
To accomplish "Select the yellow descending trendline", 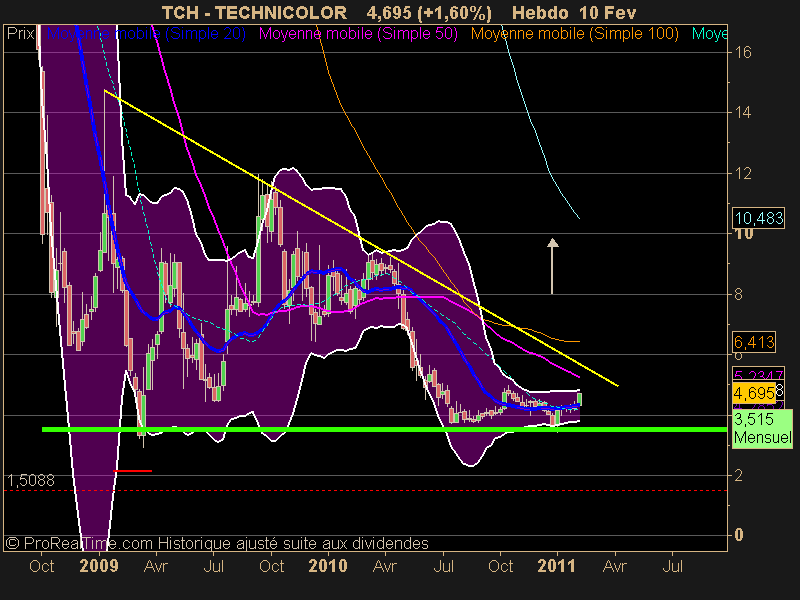I will (x=361, y=238).
